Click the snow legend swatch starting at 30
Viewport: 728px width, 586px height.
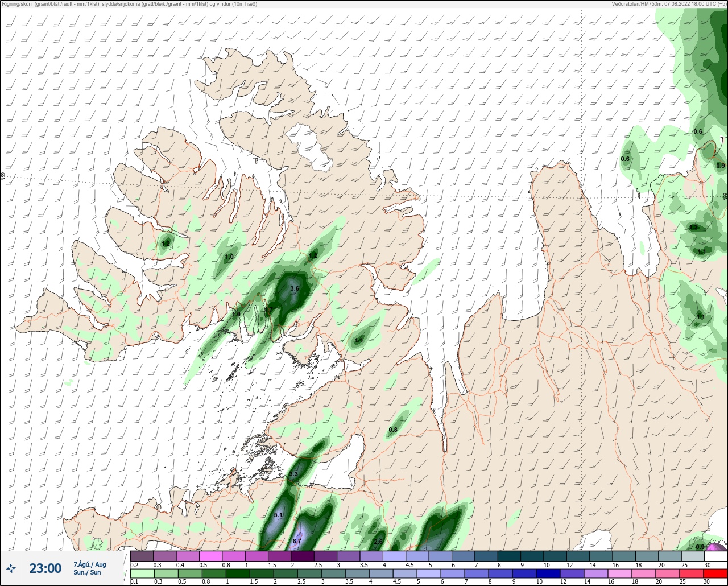click(x=717, y=556)
